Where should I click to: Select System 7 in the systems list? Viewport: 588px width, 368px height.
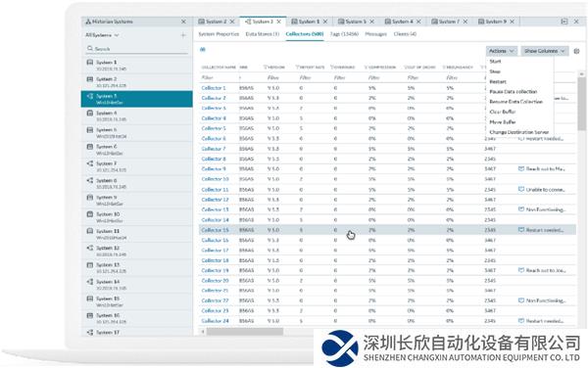(x=137, y=166)
